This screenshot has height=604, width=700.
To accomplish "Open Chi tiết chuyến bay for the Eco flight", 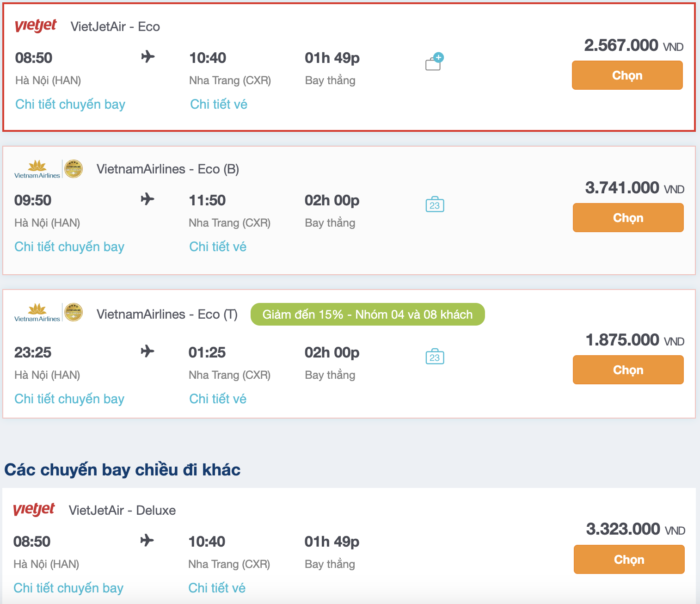I will pyautogui.click(x=70, y=104).
